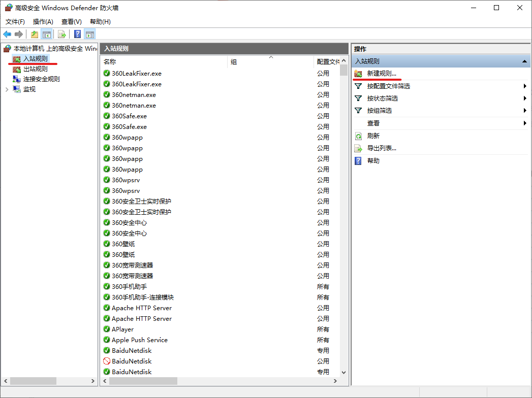The width and height of the screenshot is (532, 398).
Task: Click the Export list toolbar icon
Action: pyautogui.click(x=62, y=34)
